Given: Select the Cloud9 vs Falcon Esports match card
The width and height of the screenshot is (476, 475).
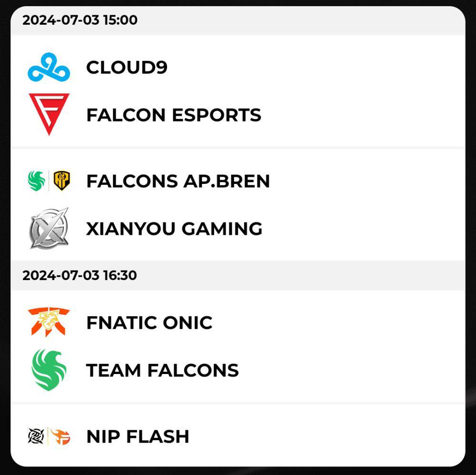Looking at the screenshot, I should tap(238, 91).
